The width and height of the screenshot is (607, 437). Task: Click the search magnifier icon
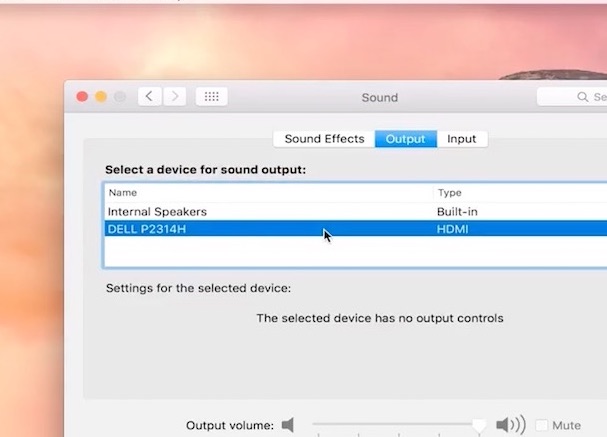(582, 97)
